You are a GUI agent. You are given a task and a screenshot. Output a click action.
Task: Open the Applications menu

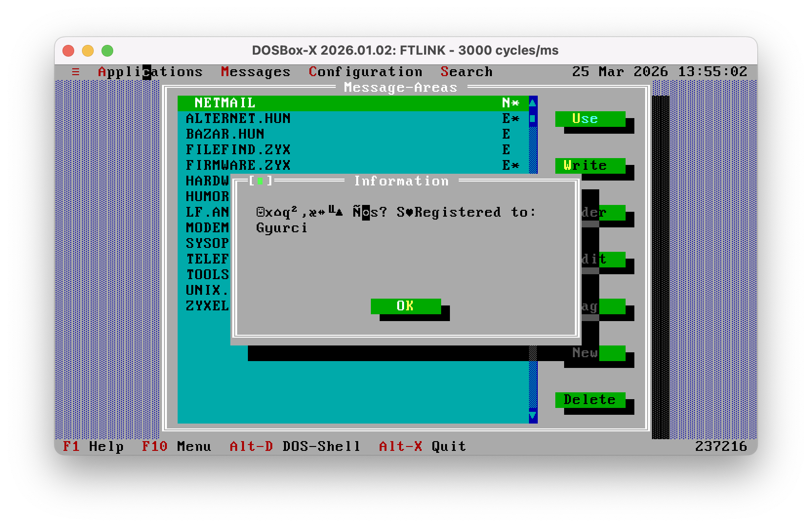pyautogui.click(x=150, y=72)
